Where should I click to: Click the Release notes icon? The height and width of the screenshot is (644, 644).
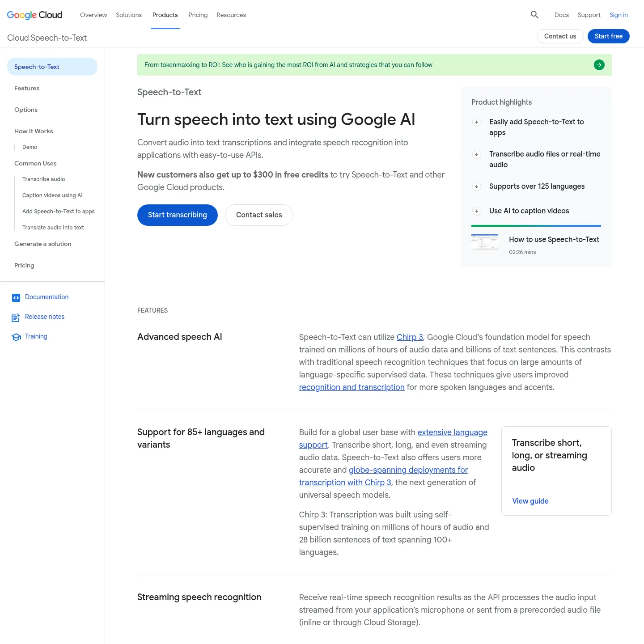coord(16,317)
